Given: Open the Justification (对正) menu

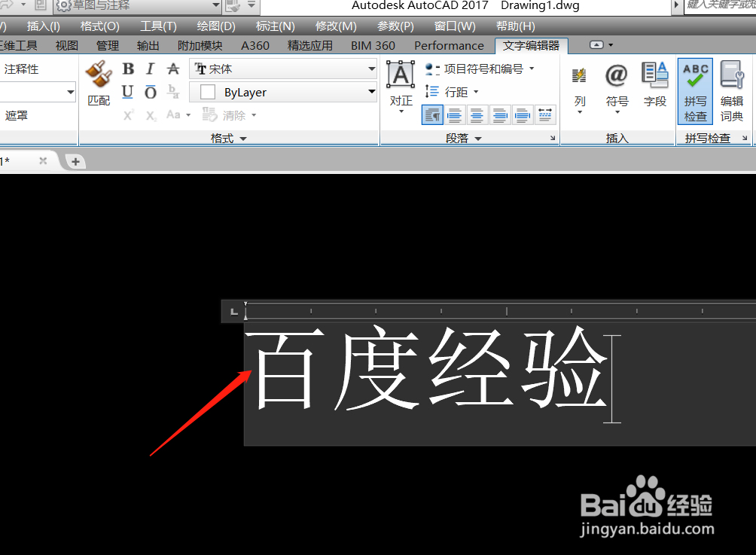Looking at the screenshot, I should [401, 87].
